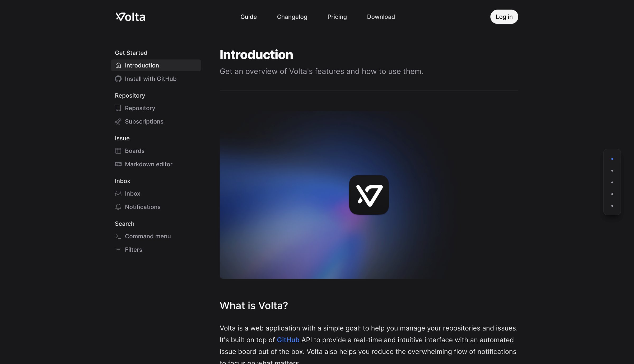The width and height of the screenshot is (634, 364).
Task: Click the Log in button
Action: [x=504, y=17]
